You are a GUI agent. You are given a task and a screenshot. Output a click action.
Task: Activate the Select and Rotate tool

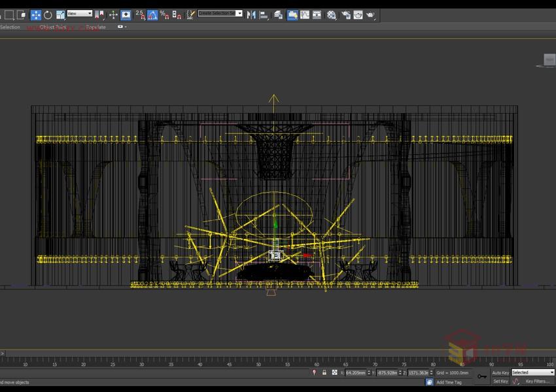click(46, 12)
